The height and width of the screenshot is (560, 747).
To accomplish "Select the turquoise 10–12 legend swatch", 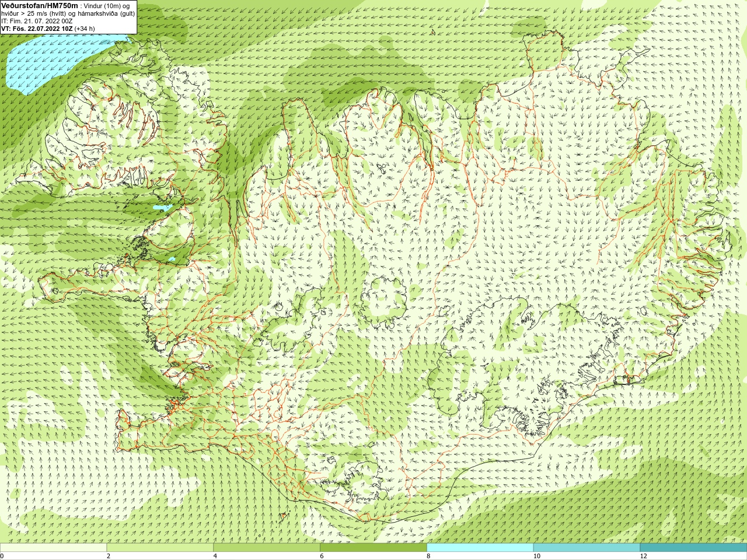I will tap(587, 548).
